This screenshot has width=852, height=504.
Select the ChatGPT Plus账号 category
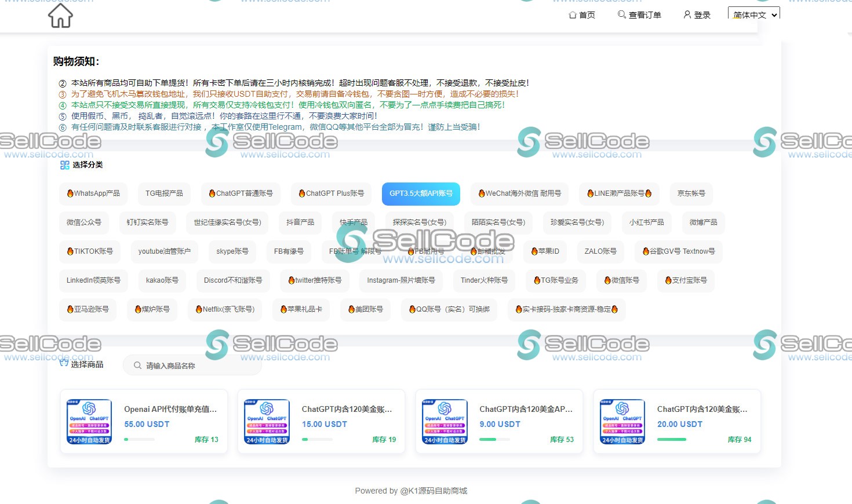pyautogui.click(x=331, y=193)
